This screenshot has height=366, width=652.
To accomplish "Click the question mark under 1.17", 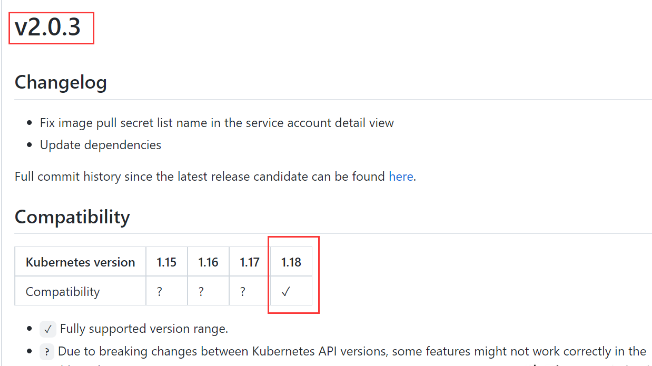I will 243,292.
